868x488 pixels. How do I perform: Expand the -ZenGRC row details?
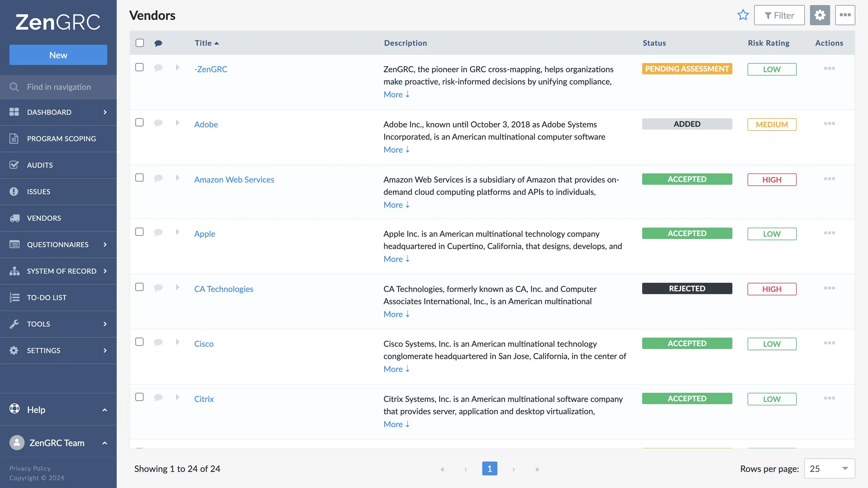click(178, 67)
